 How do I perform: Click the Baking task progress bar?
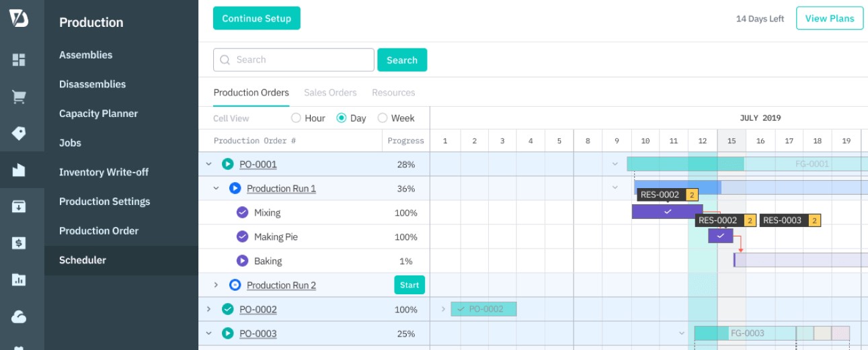coord(800,260)
